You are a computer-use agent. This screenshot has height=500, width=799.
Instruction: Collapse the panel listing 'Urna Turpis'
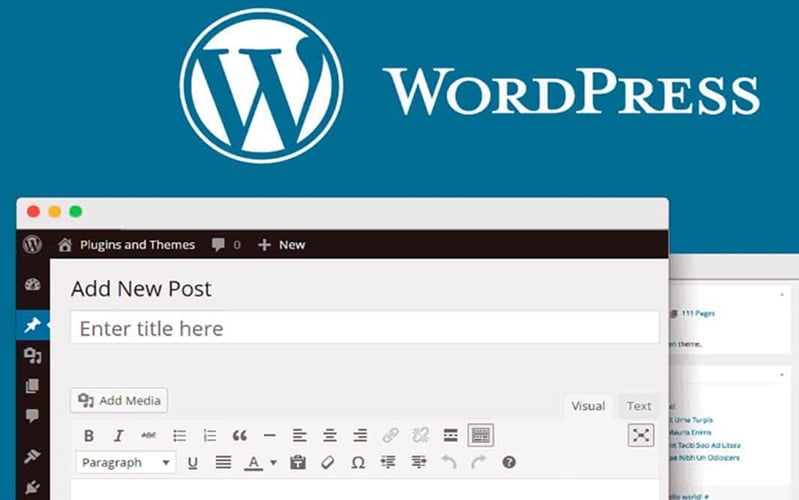(782, 375)
